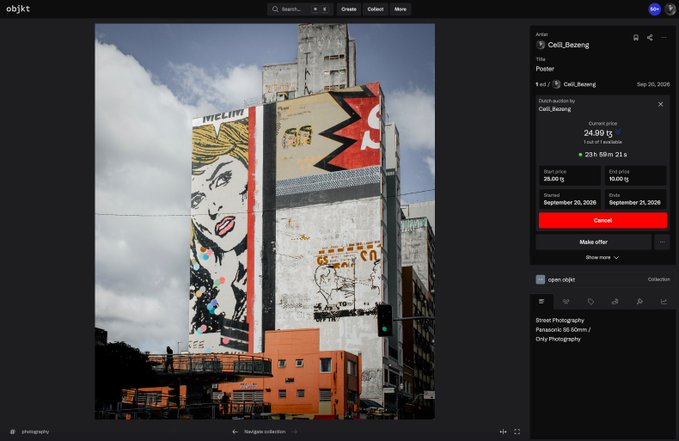
Task: Select the auctions gavel tab icon
Action: 640,302
